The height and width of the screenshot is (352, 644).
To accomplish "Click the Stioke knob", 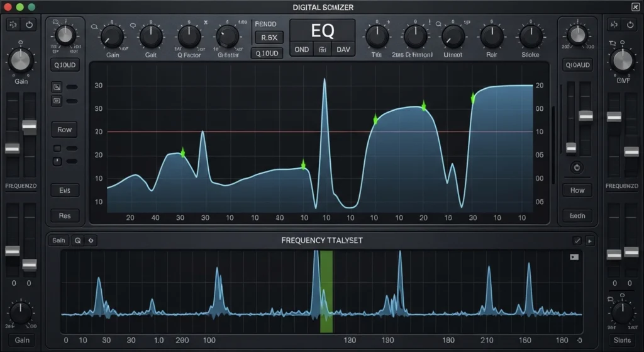I will click(x=531, y=37).
